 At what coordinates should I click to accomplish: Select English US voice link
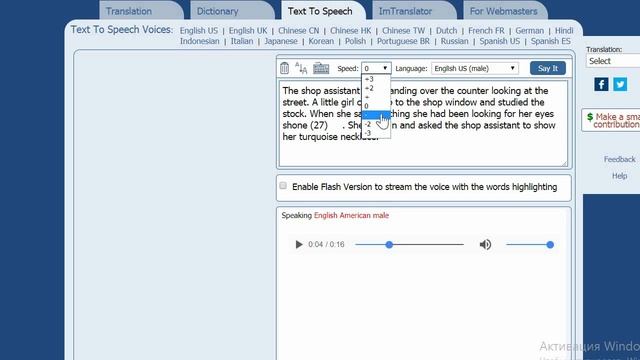199,31
